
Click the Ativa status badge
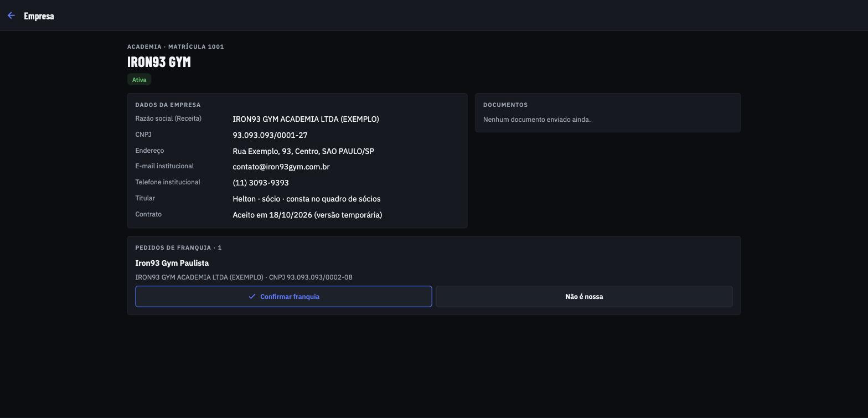tap(139, 80)
